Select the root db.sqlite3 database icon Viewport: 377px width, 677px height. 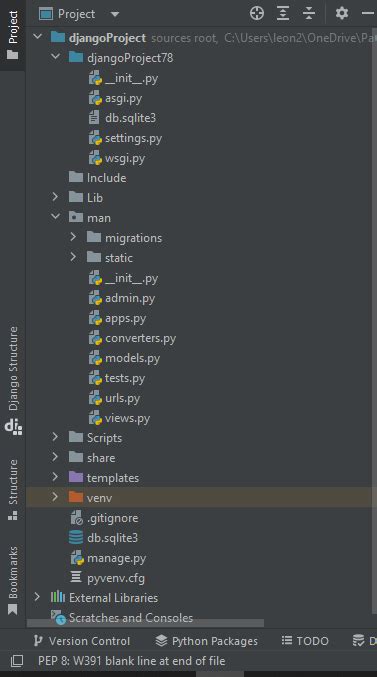[76, 538]
